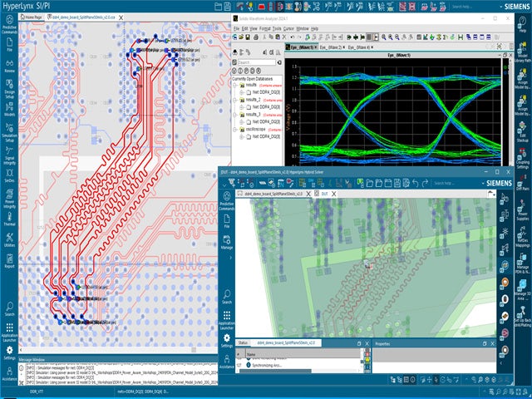The height and width of the screenshot is (399, 532).
Task: Open Manage in Hybrid Solver left sidebar
Action: 227,242
